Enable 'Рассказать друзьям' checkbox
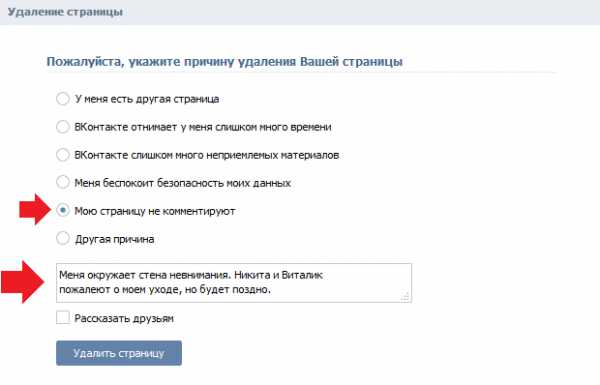The height and width of the screenshot is (385, 600). point(63,317)
